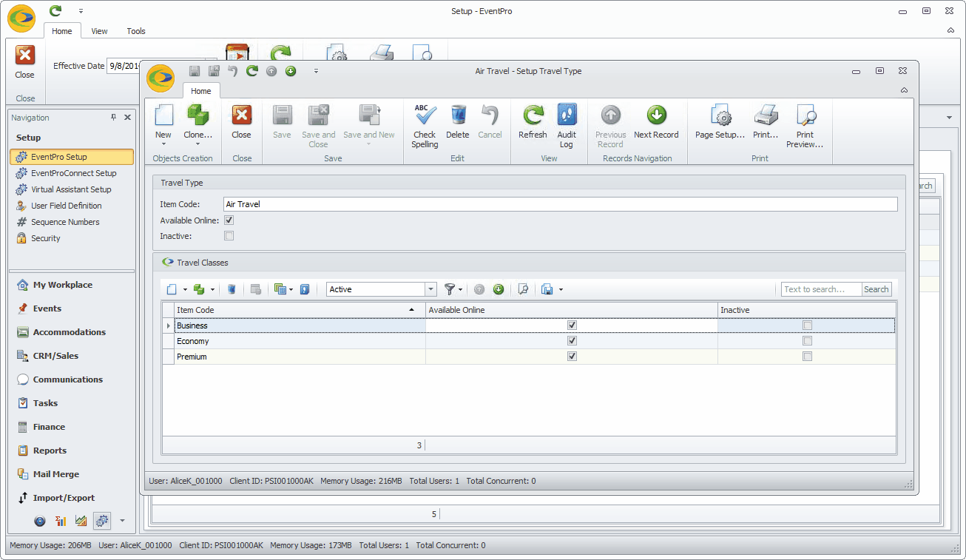Viewport: 966px width, 560px height.
Task: Click the Refresh ribbon icon
Action: coord(533,115)
